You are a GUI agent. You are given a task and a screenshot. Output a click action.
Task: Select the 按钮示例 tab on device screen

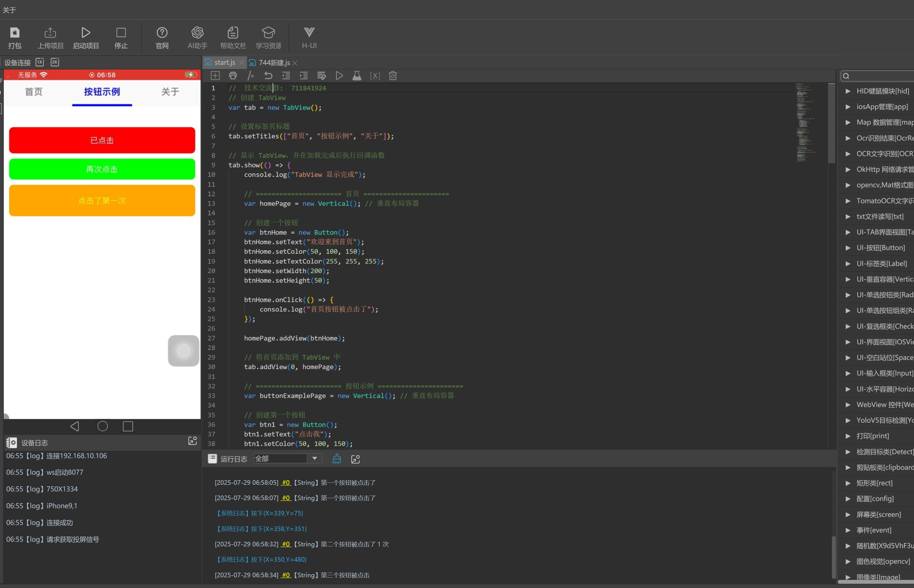tap(102, 92)
